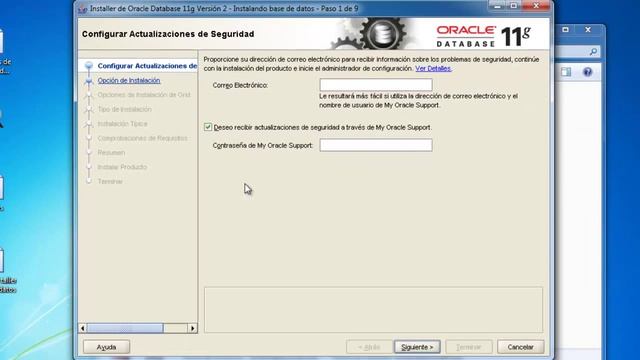Screen dimensions: 640x360
Task: Close the Oracle installer window
Action: pyautogui.click(x=536, y=6)
